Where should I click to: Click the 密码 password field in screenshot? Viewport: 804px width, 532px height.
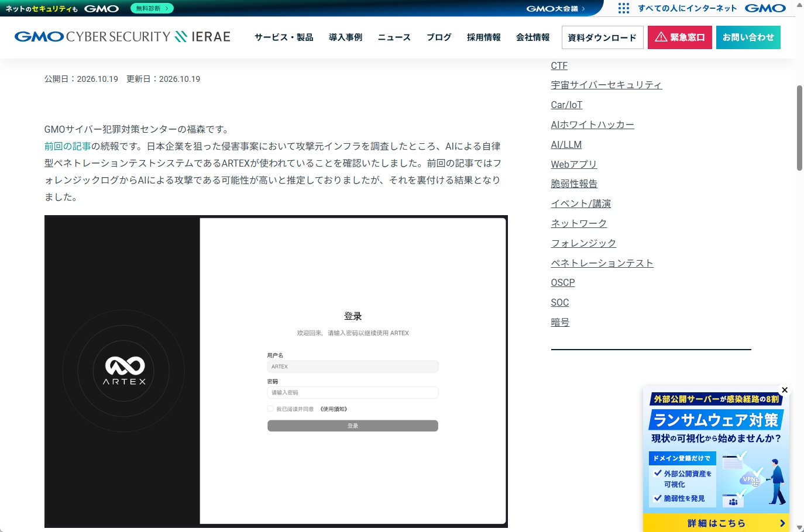point(353,392)
